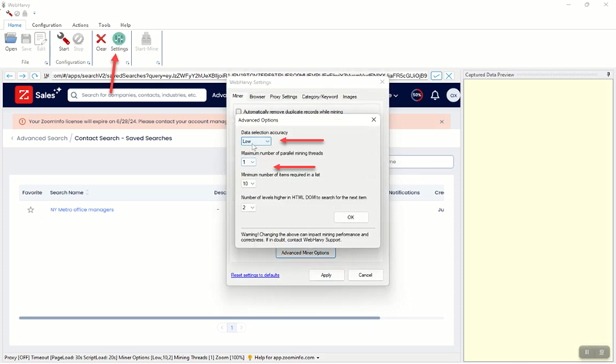Image resolution: width=616 pixels, height=364 pixels.
Task: Open the user avatar menu
Action: coord(453,95)
